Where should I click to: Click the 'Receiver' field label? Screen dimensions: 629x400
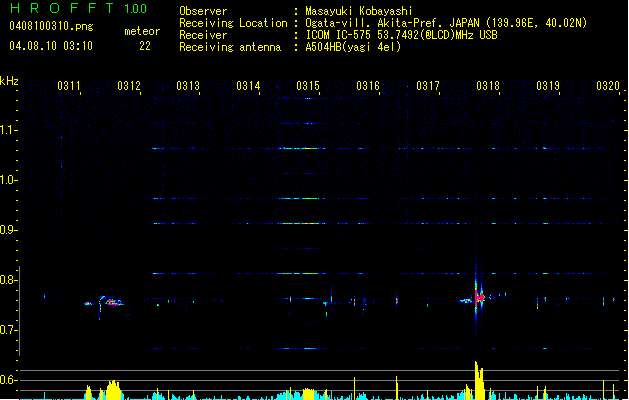click(203, 35)
